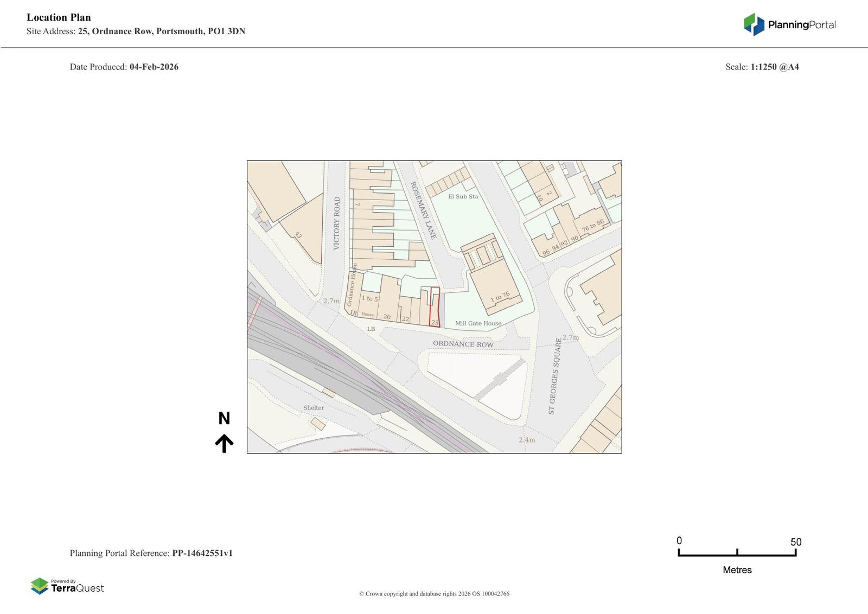The image size is (868, 614).
Task: Click the Crown copyright notice
Action: (434, 593)
